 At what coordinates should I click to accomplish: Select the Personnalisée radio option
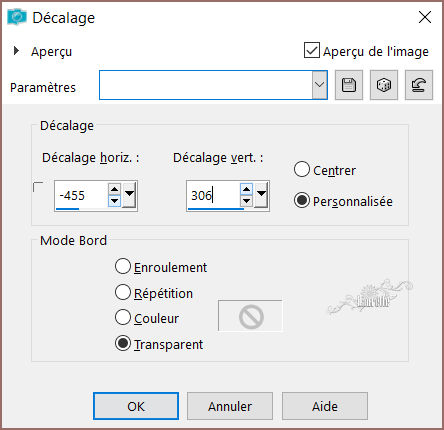pyautogui.click(x=302, y=200)
